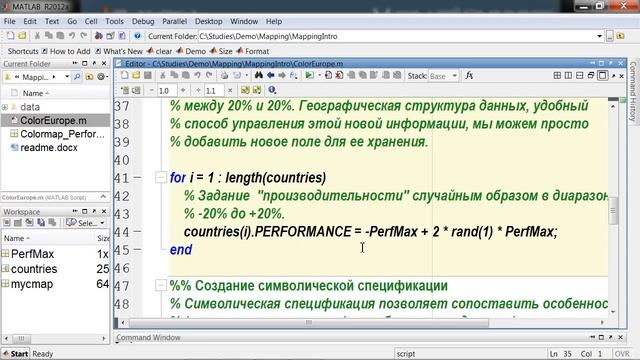Toggle breakpoint dash on line 41
640x360 pixels.
click(x=137, y=177)
